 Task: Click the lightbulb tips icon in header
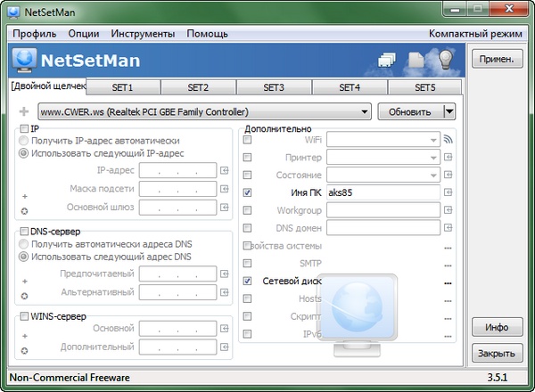[x=450, y=61]
